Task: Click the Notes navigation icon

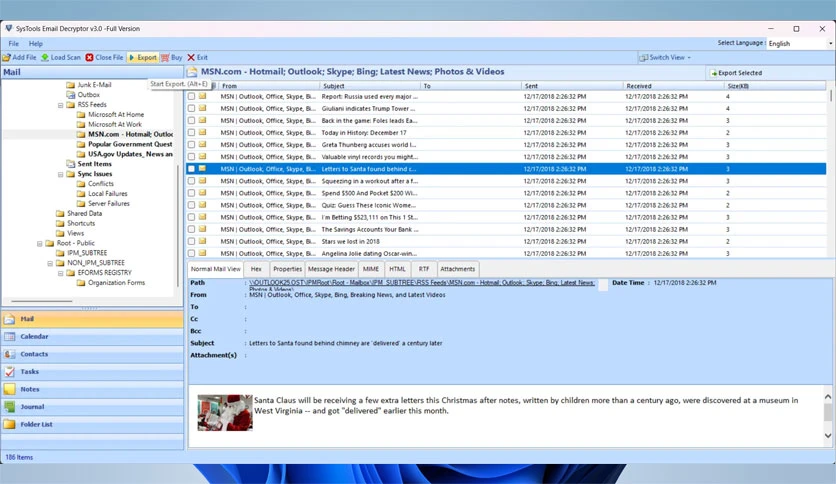Action: pos(10,390)
